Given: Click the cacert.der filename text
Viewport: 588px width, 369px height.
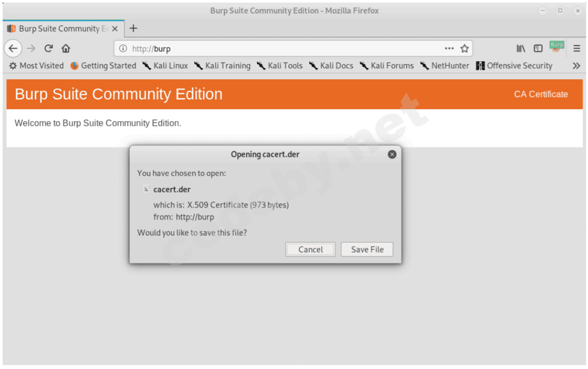Looking at the screenshot, I should click(172, 189).
